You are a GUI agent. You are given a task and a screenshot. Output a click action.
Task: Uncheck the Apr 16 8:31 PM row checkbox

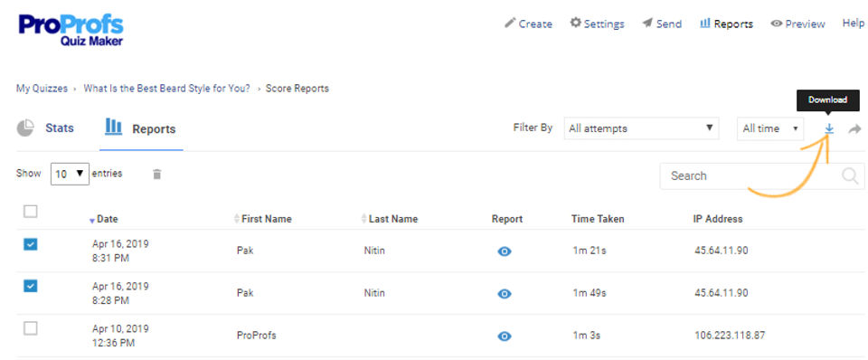click(x=31, y=243)
